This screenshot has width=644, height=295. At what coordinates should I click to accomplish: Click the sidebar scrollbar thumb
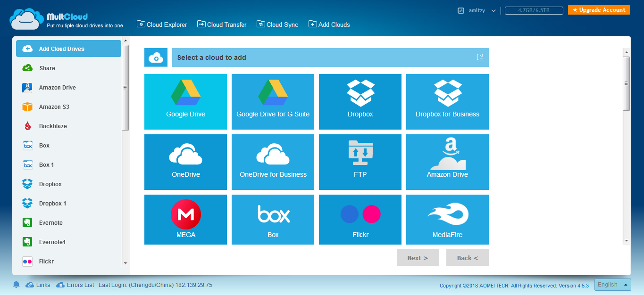click(125, 88)
